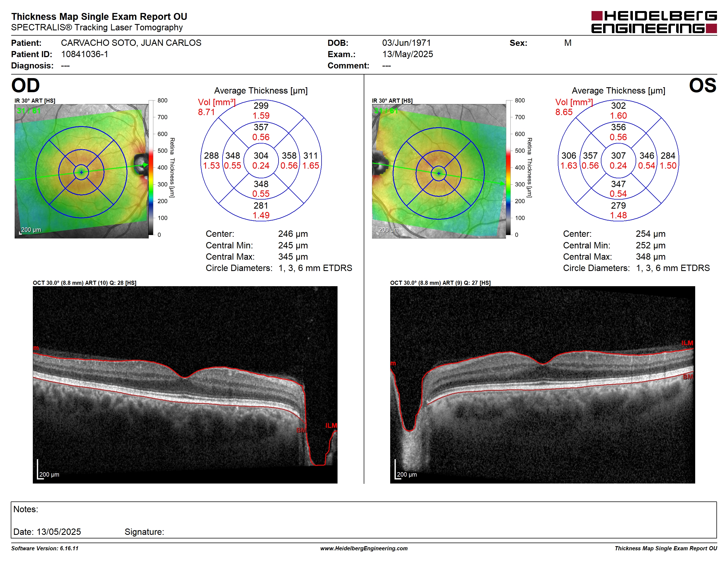This screenshot has height=563, width=728.
Task: Click the OD infrared fundus thickness map
Action: (81, 171)
